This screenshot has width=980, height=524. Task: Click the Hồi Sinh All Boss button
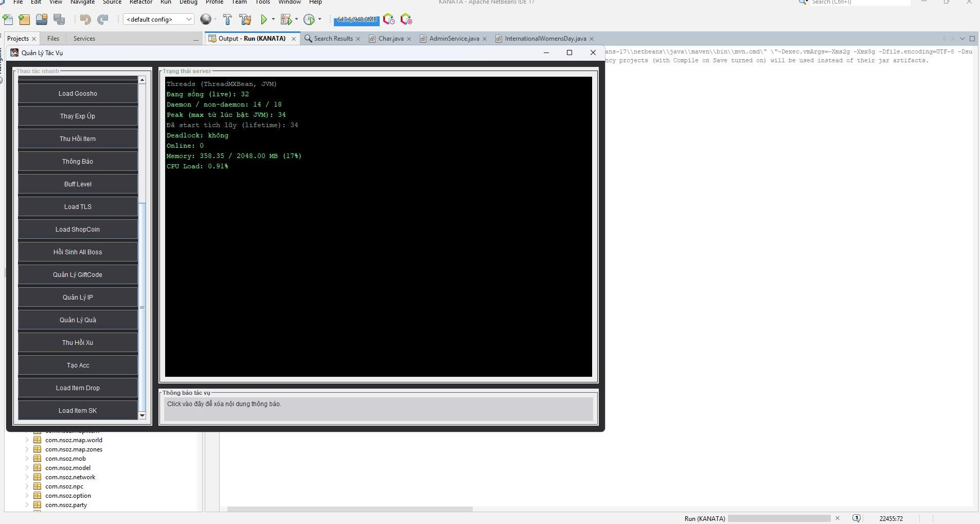(x=78, y=252)
